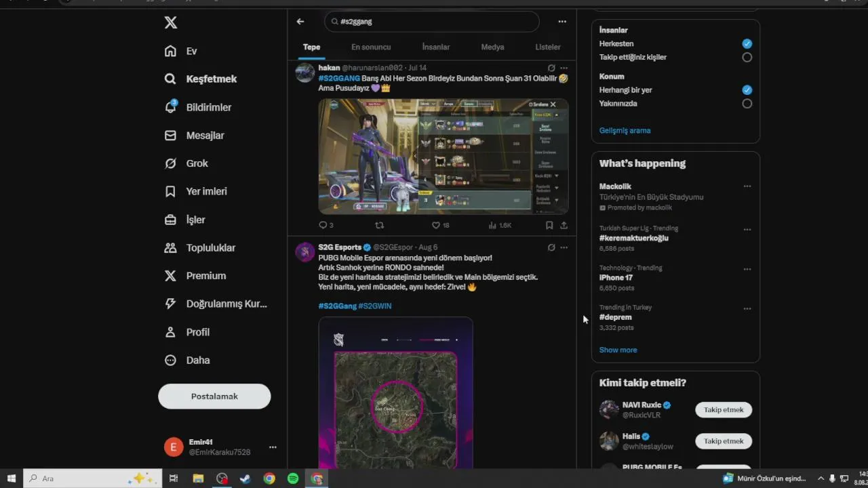Open Grok explain icon on S2G Esports post

tap(551, 247)
